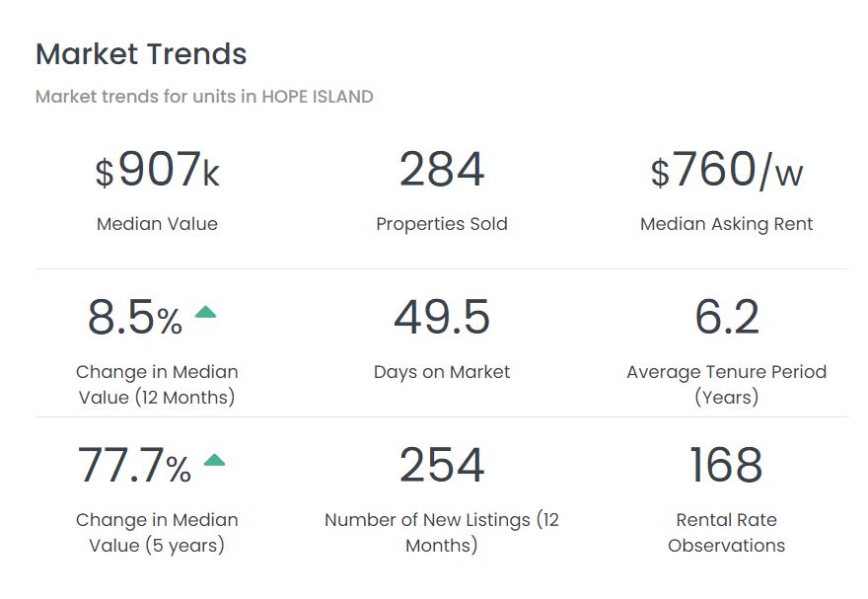
Task: Click the 6.2 tenure figure
Action: point(727,318)
